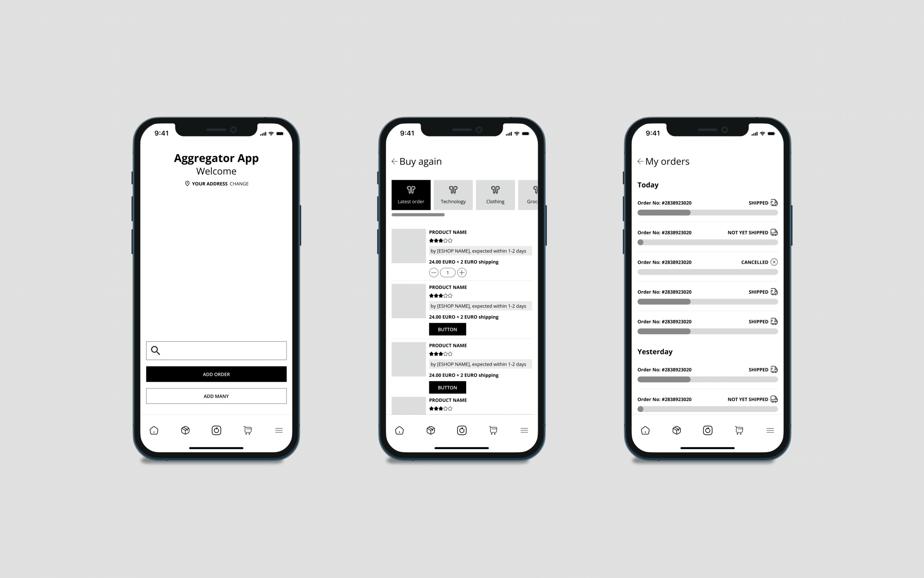The width and height of the screenshot is (924, 578).
Task: Click the package/box icon in navigation bar
Action: click(x=186, y=430)
